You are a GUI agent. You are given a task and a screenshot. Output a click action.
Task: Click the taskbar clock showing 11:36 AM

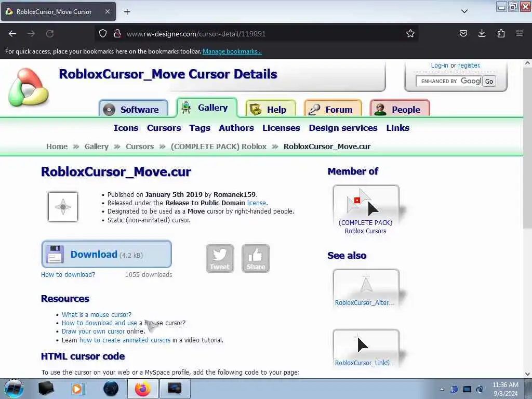pyautogui.click(x=505, y=389)
